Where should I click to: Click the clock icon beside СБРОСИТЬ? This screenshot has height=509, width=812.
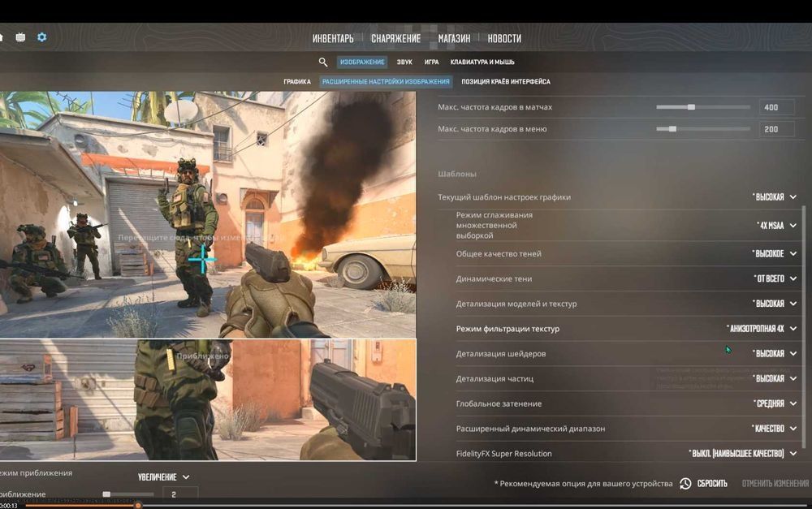click(x=685, y=484)
